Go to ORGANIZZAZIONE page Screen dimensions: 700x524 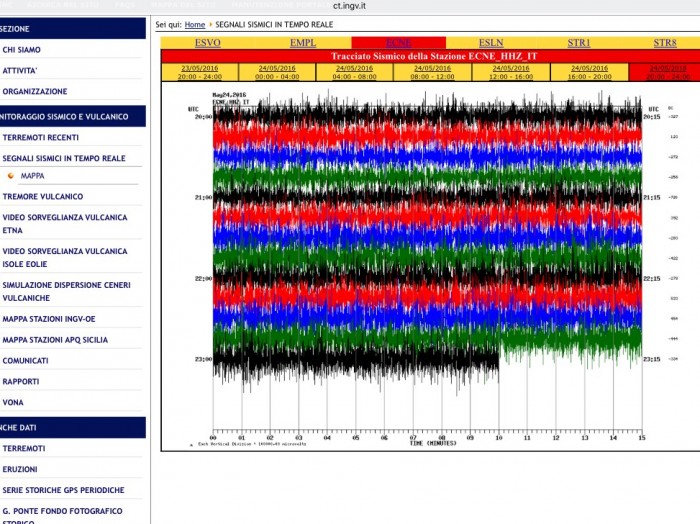click(x=35, y=91)
